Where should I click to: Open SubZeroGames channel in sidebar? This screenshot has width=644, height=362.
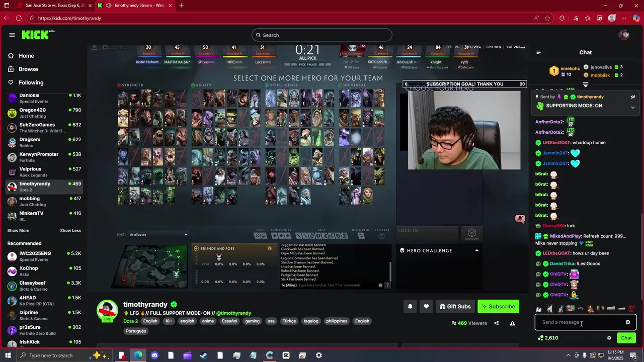coord(44,127)
